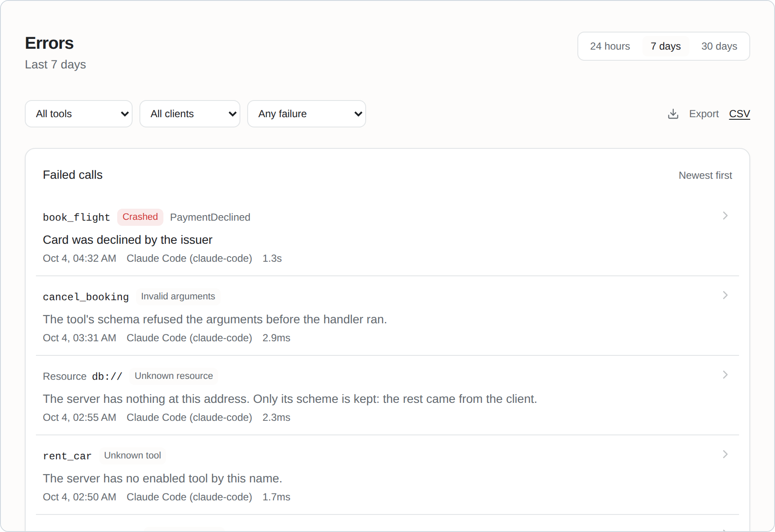
Task: Open the All tools dropdown
Action: tap(79, 114)
